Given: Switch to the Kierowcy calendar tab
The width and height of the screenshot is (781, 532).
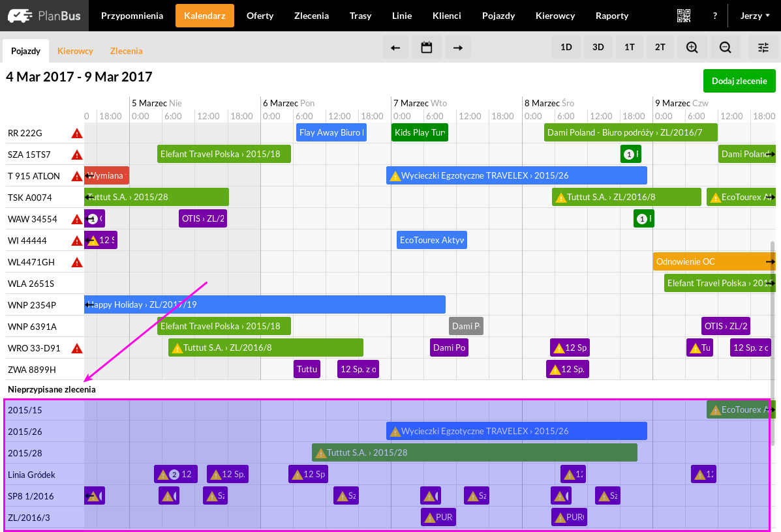Looking at the screenshot, I should [75, 51].
